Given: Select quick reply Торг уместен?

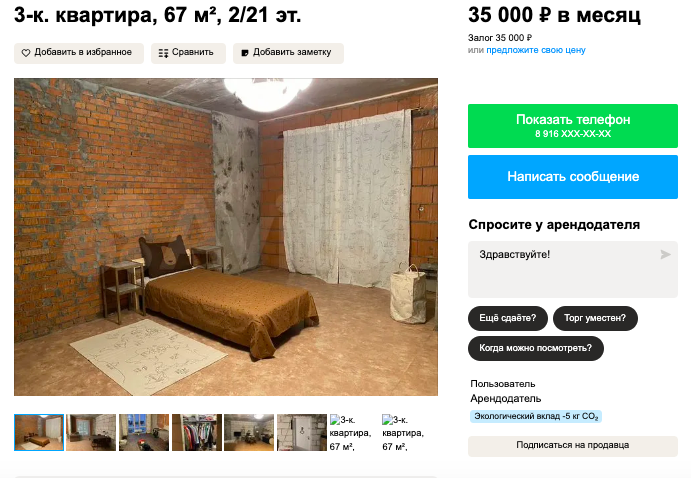Looking at the screenshot, I should (x=595, y=318).
